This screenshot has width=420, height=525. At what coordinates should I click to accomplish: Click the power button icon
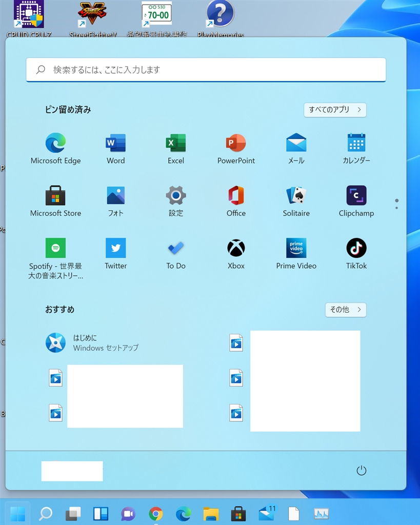coord(362,471)
